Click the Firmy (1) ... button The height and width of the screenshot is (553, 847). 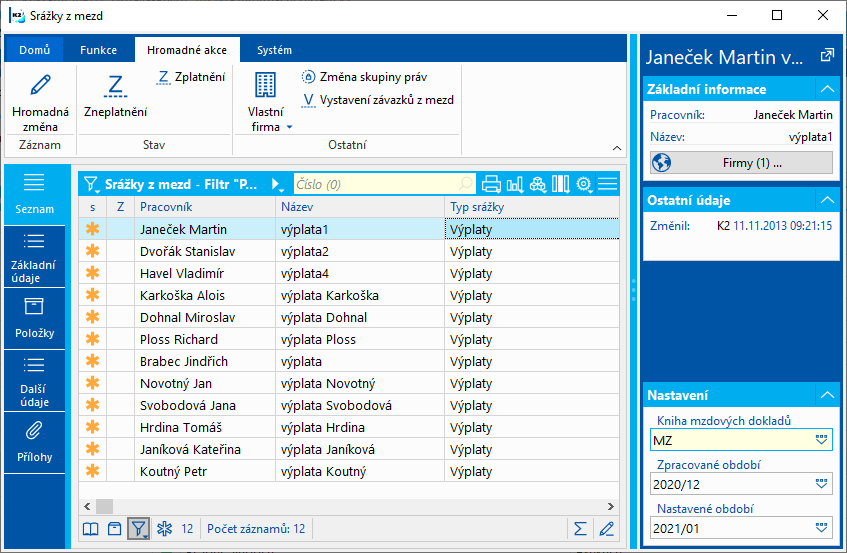741,162
